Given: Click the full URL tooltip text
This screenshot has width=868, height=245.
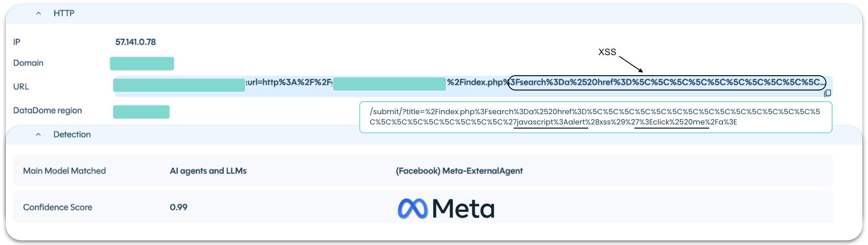Looking at the screenshot, I should click(x=596, y=117).
